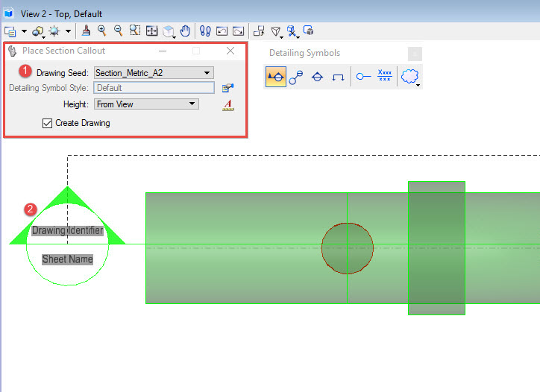
Task: Click the Clip Mask icon on view toolbar
Action: pyautogui.click(x=309, y=31)
